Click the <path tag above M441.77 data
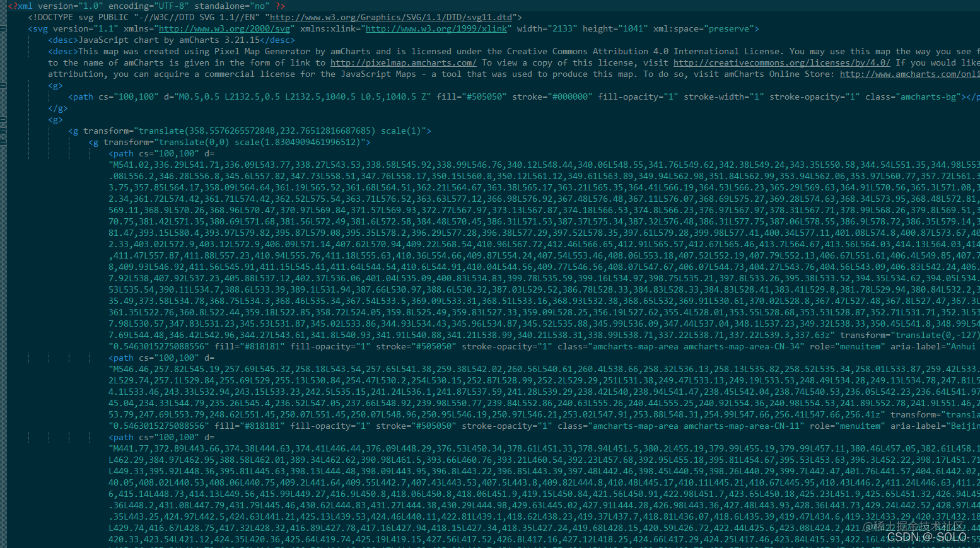This screenshot has height=548, width=980. click(121, 437)
